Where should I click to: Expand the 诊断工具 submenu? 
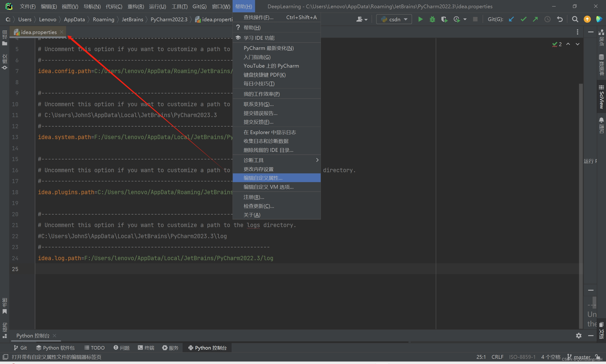tap(277, 160)
